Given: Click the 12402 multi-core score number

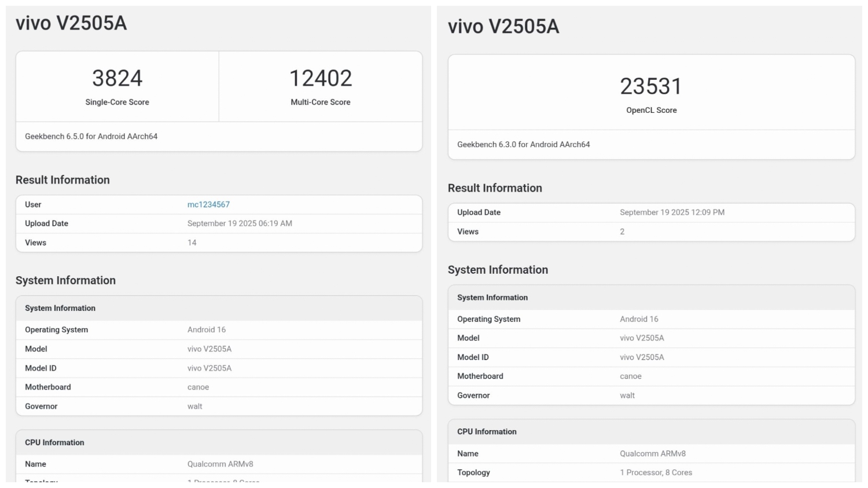Looking at the screenshot, I should 321,78.
